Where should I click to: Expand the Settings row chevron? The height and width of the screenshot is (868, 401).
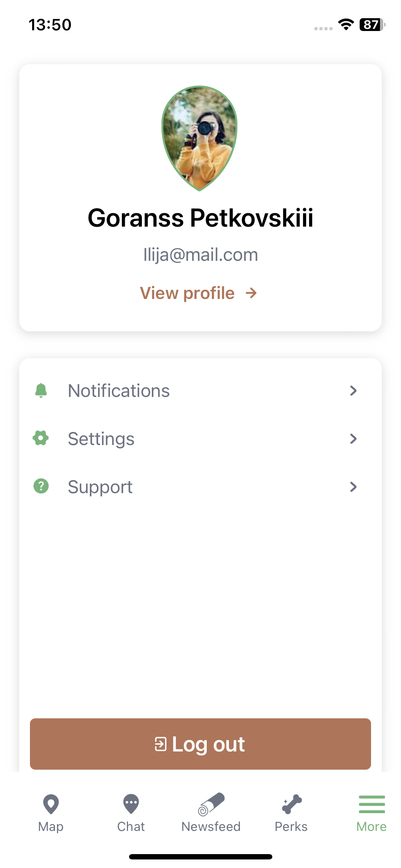click(x=353, y=439)
